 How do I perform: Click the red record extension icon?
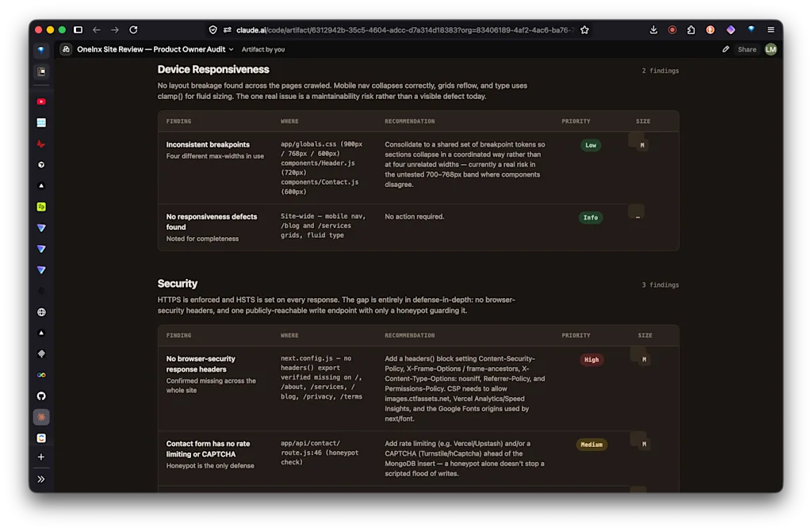coord(672,30)
